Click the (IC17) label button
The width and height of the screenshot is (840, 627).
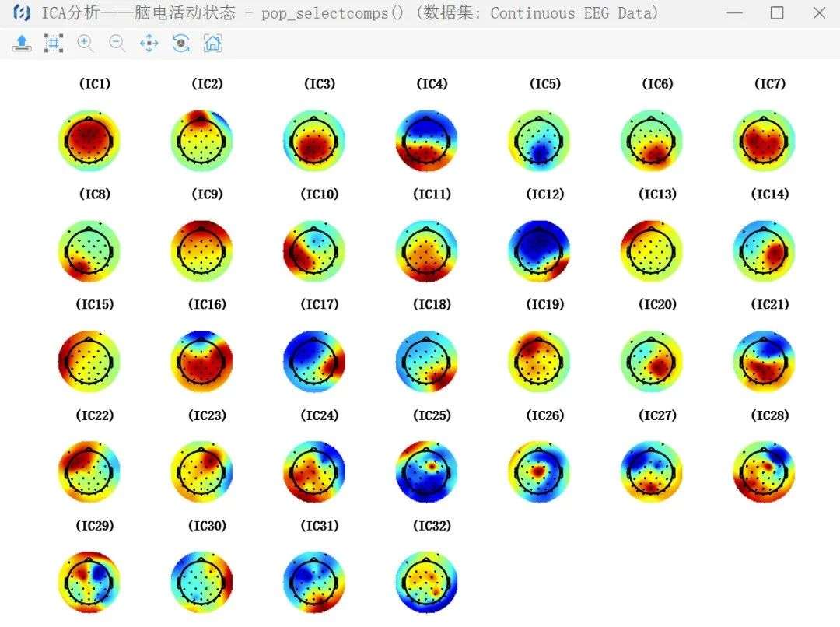(x=320, y=305)
